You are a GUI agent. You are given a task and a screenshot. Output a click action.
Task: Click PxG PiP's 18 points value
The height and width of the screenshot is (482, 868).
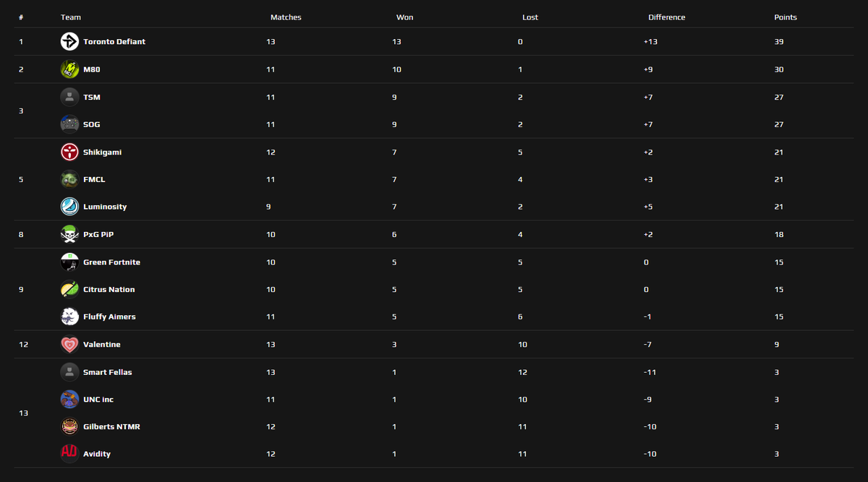(x=778, y=234)
